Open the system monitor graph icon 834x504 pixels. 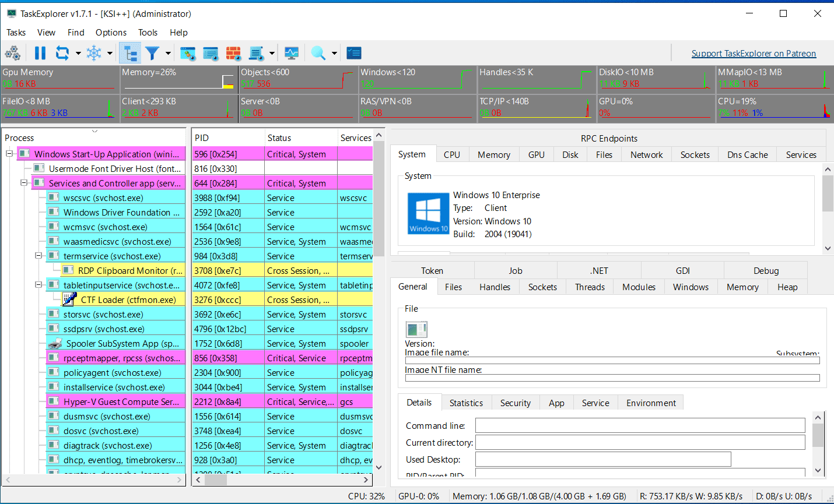coord(292,53)
